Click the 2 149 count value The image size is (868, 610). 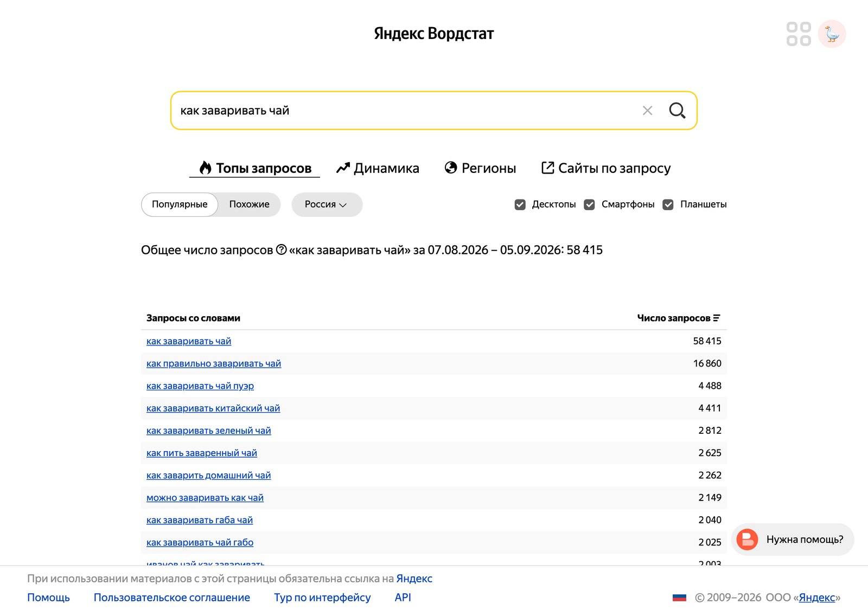(710, 497)
